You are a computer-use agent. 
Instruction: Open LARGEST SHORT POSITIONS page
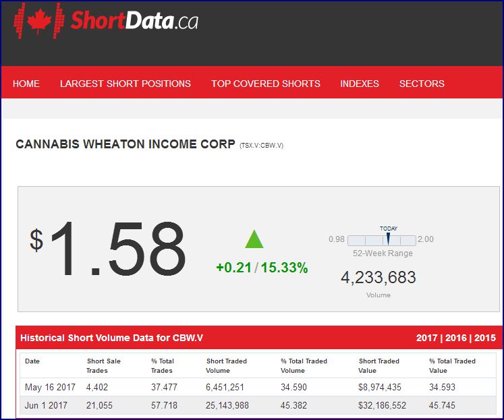pos(125,84)
